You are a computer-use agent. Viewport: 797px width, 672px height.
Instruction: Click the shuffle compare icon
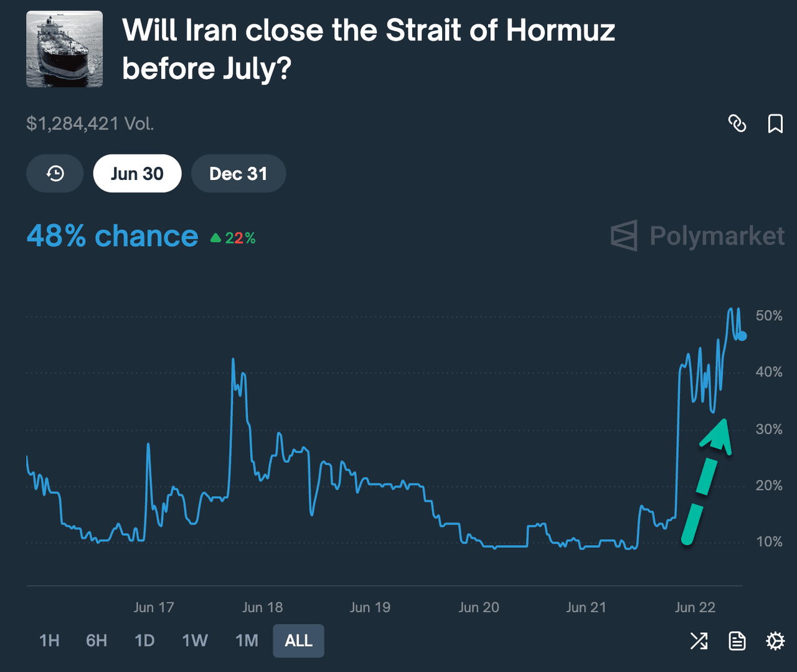point(699,640)
